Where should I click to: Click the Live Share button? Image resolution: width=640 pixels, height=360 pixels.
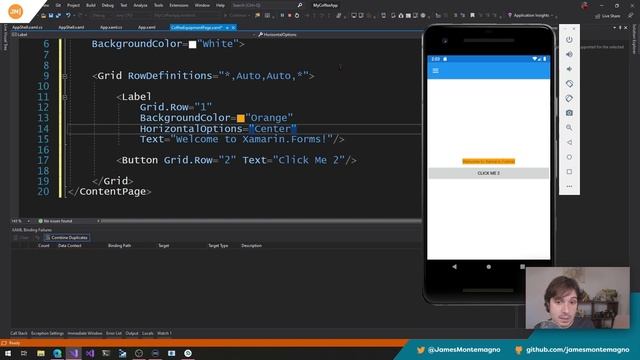click(x=608, y=16)
